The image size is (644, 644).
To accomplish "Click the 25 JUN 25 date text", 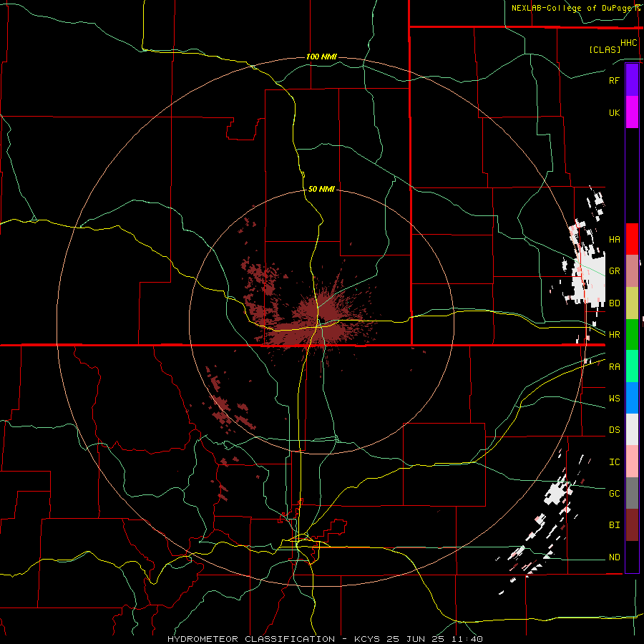I will pyautogui.click(x=415, y=639).
